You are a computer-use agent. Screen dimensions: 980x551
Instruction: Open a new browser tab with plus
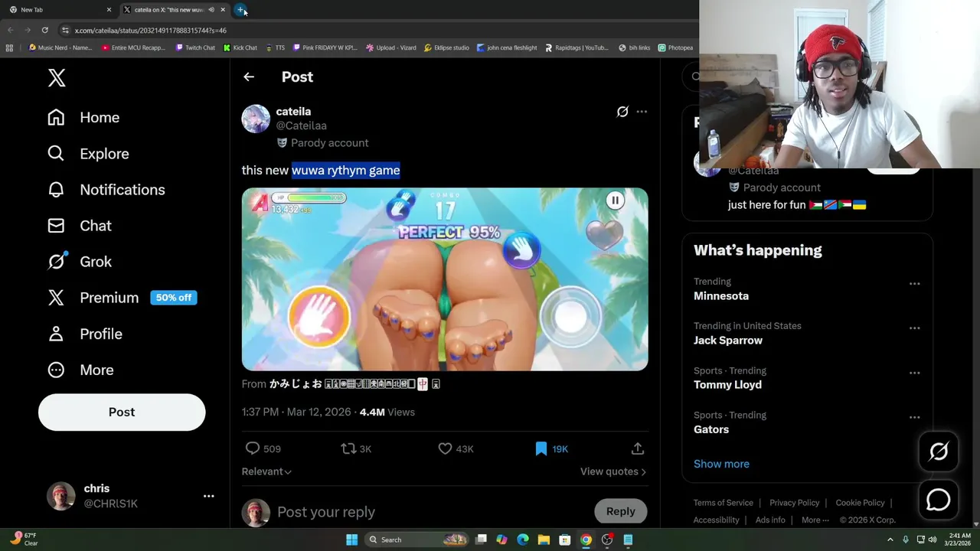[241, 10]
